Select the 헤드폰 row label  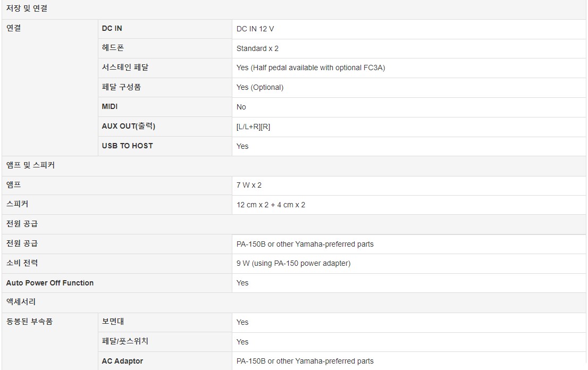pos(113,48)
